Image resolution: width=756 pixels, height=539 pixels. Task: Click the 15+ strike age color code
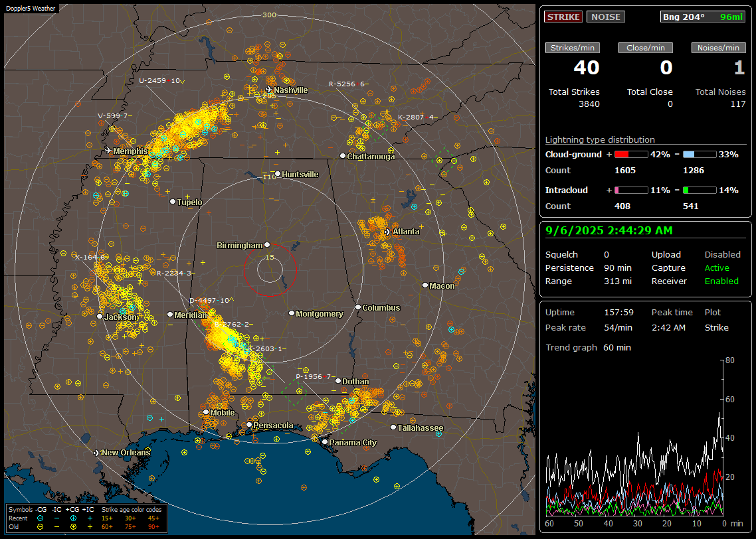107,518
